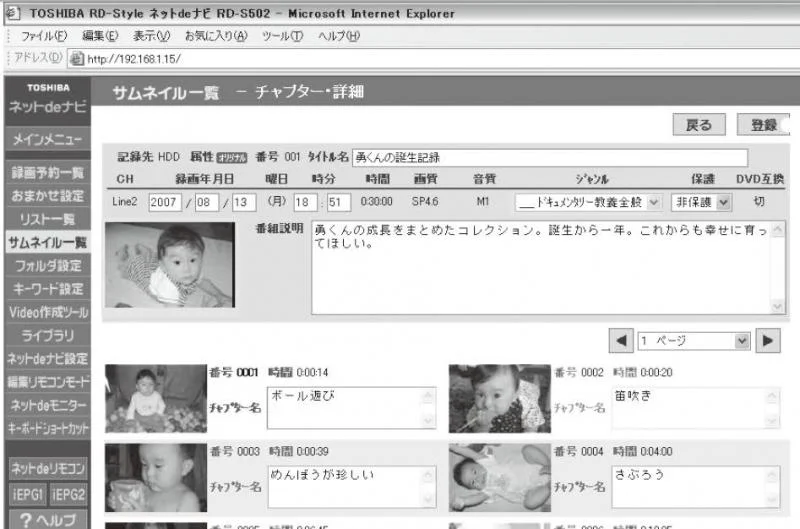
Task: Click the 番組説明 scrollbar down arrow
Action: pos(778,306)
